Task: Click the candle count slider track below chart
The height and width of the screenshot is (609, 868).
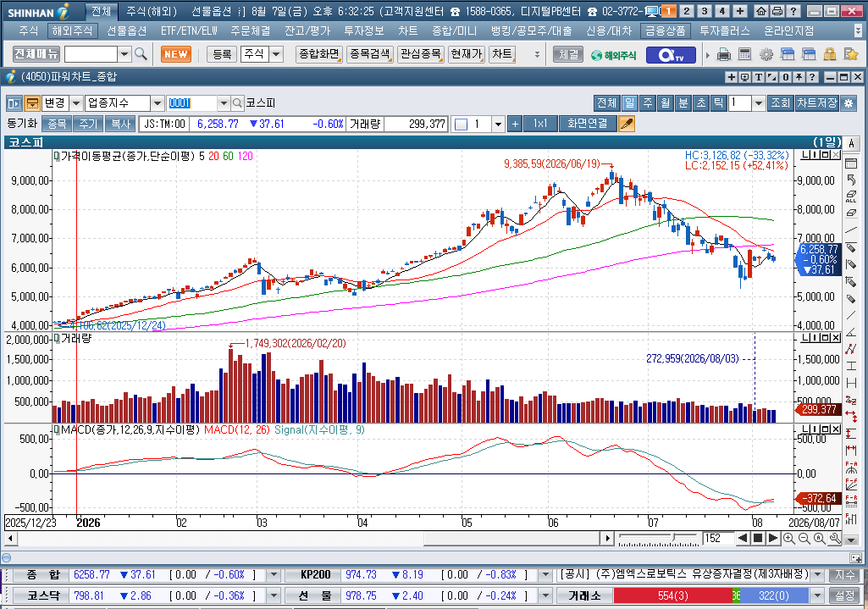Action: click(658, 538)
